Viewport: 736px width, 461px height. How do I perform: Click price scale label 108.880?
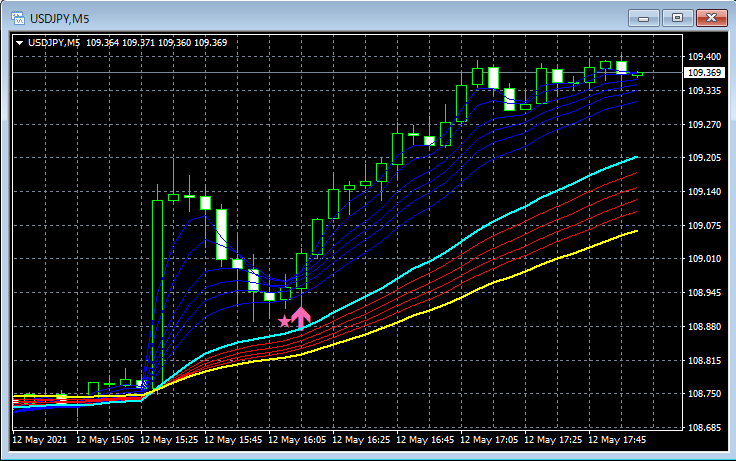[x=704, y=326]
